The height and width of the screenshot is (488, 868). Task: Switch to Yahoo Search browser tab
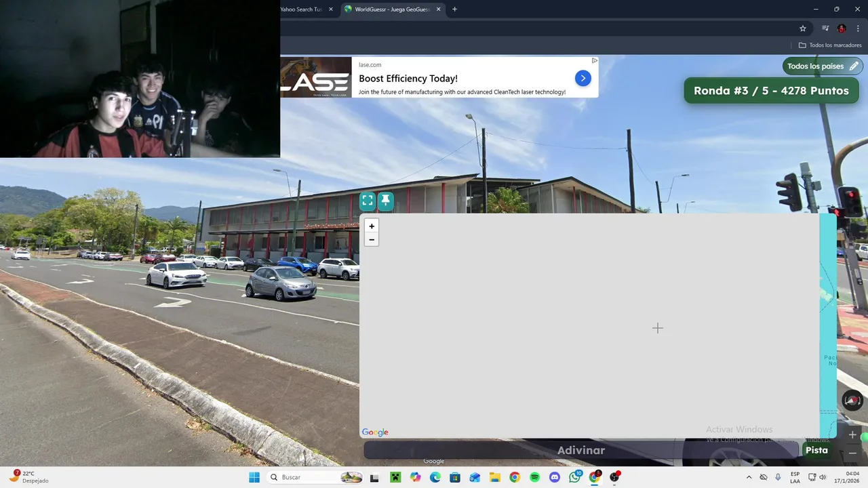click(x=301, y=9)
